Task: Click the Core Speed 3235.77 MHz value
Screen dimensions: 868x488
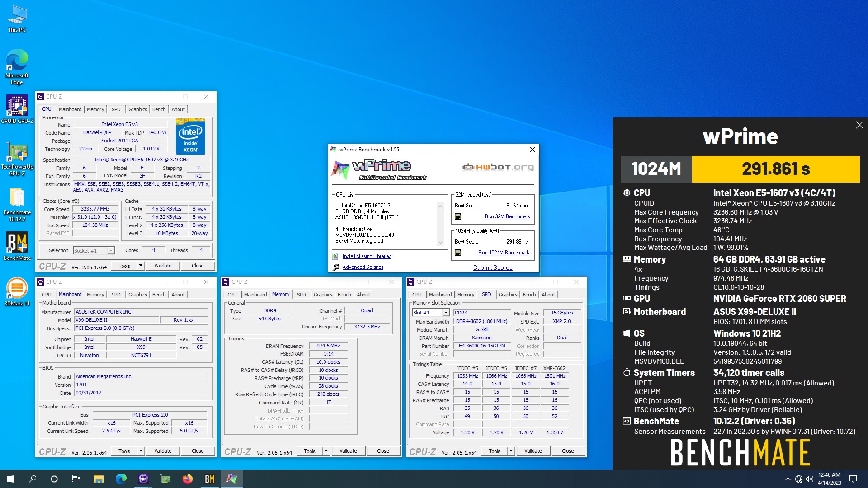Action: pyautogui.click(x=95, y=209)
